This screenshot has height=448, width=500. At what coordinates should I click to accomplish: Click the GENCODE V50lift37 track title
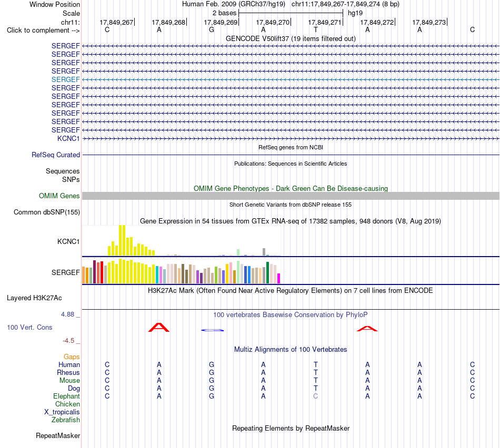[291, 38]
